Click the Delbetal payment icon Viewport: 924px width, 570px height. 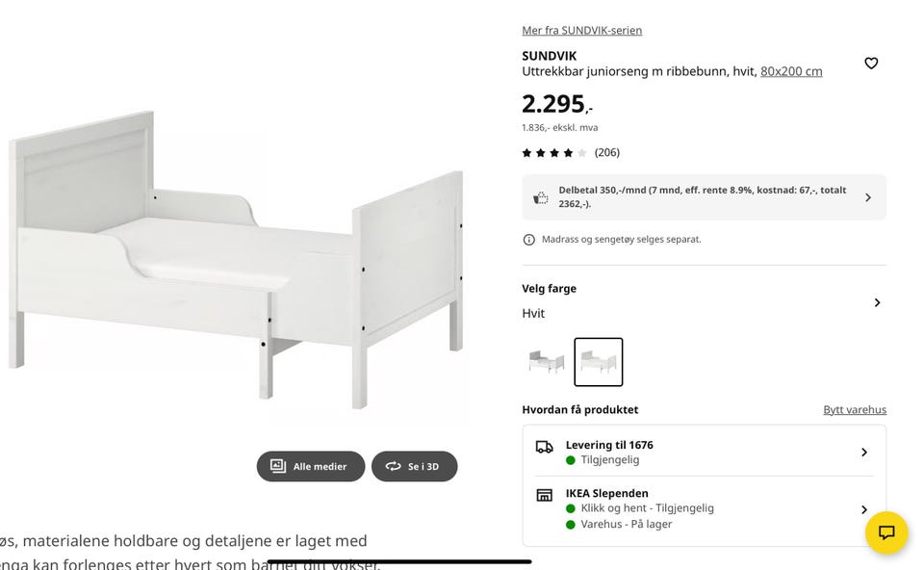tap(541, 197)
